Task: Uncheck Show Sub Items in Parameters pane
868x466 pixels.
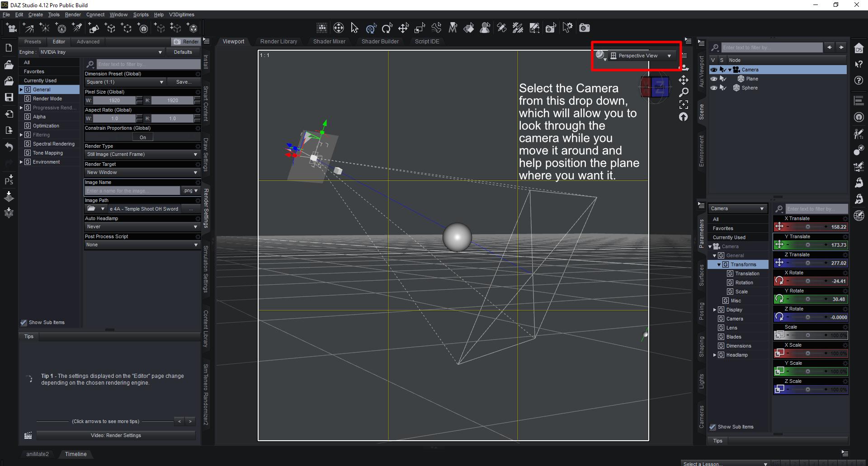Action: 713,427
